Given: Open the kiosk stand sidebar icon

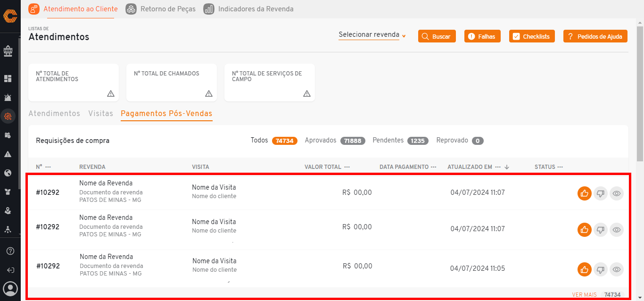Looking at the screenshot, I should (8, 50).
